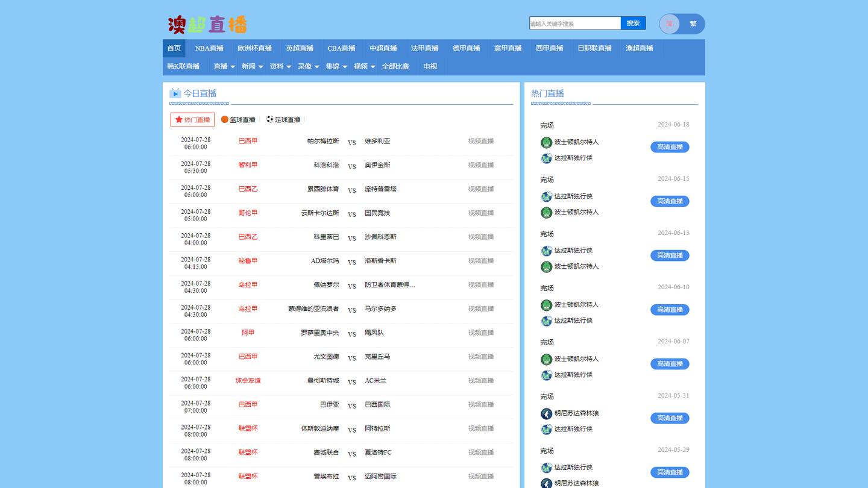Open 日职联直播 navigation item

tap(594, 48)
